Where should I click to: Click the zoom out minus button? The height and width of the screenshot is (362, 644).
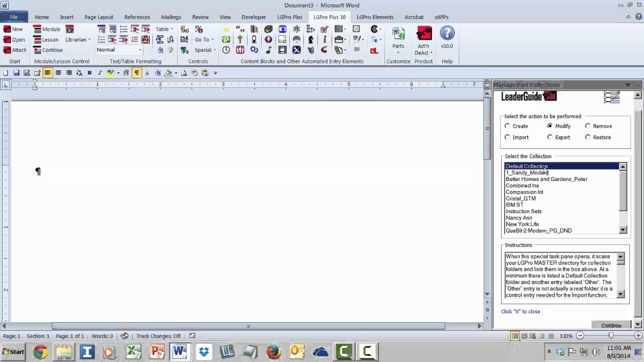580,336
